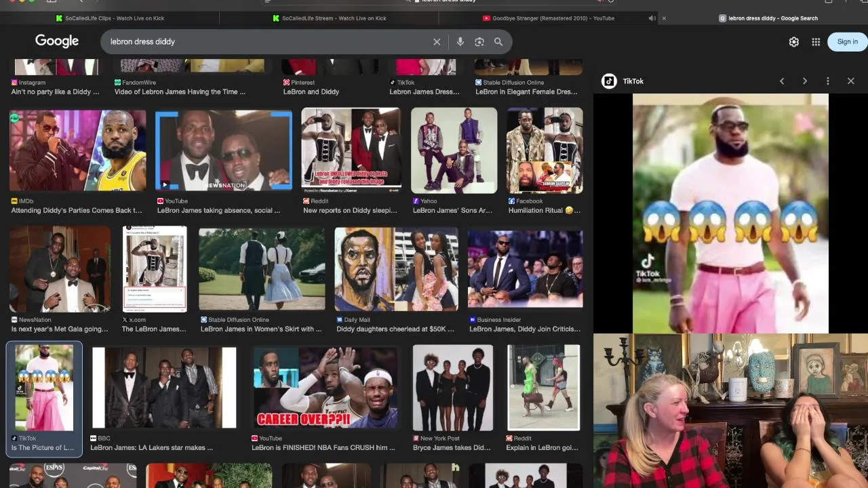Click the Sign in button
The width and height of the screenshot is (868, 488).
847,41
